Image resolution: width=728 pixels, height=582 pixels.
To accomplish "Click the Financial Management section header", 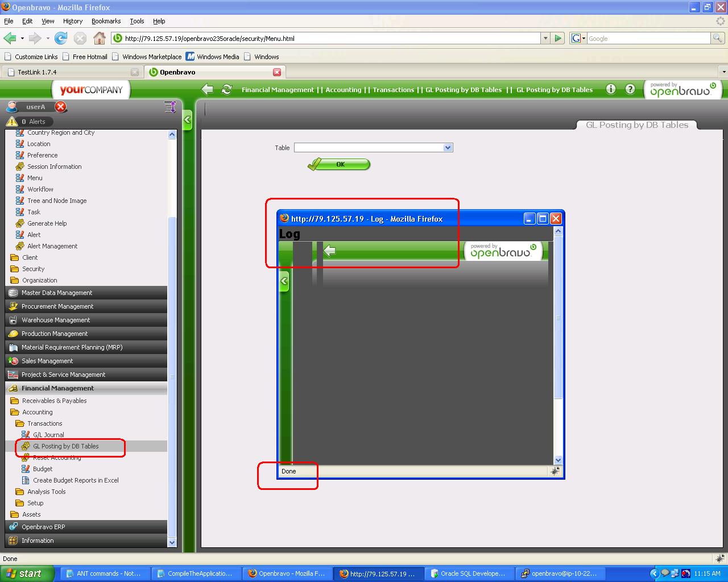I will click(x=86, y=388).
